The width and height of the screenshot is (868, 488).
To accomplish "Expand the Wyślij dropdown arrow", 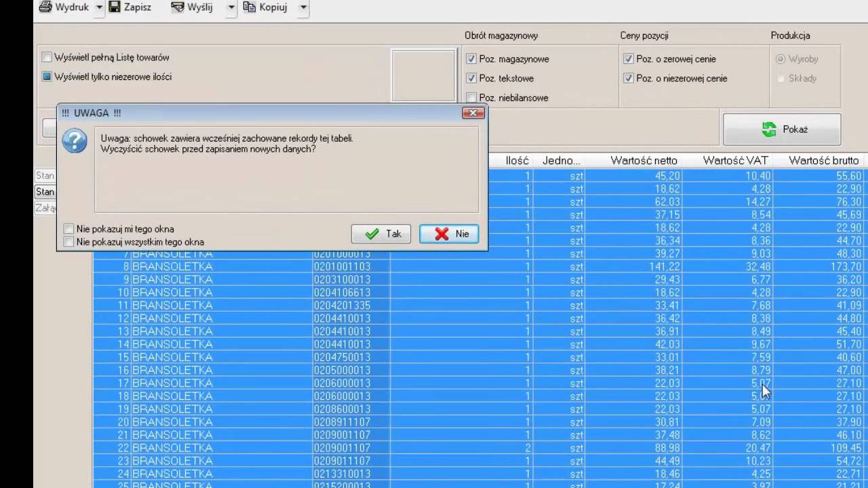I will click(231, 7).
